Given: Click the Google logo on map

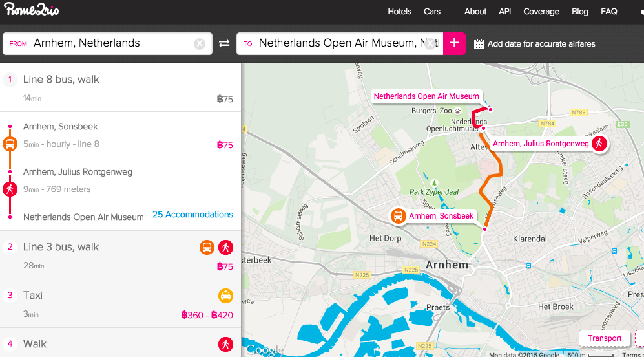Looking at the screenshot, I should [x=264, y=350].
